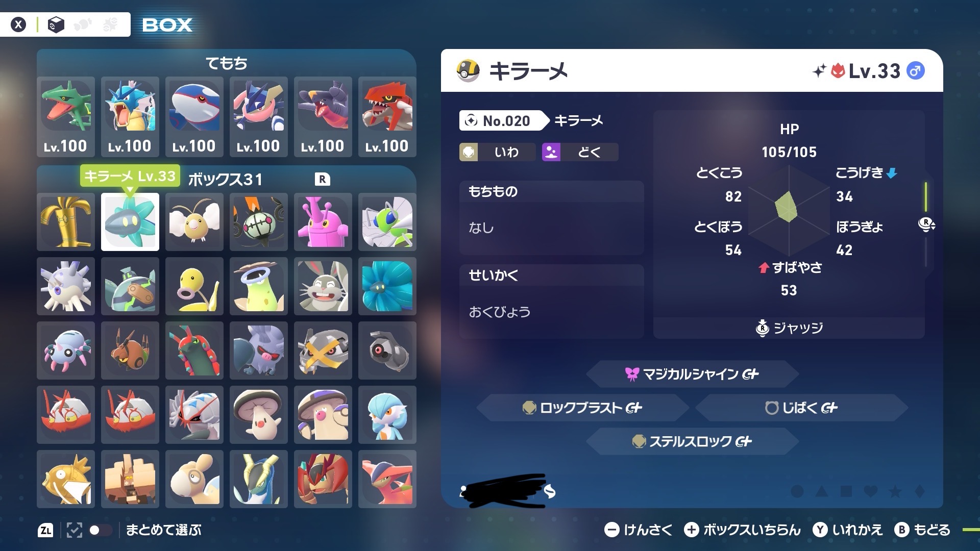
Task: Open the ボックス31 box name header
Action: (225, 180)
